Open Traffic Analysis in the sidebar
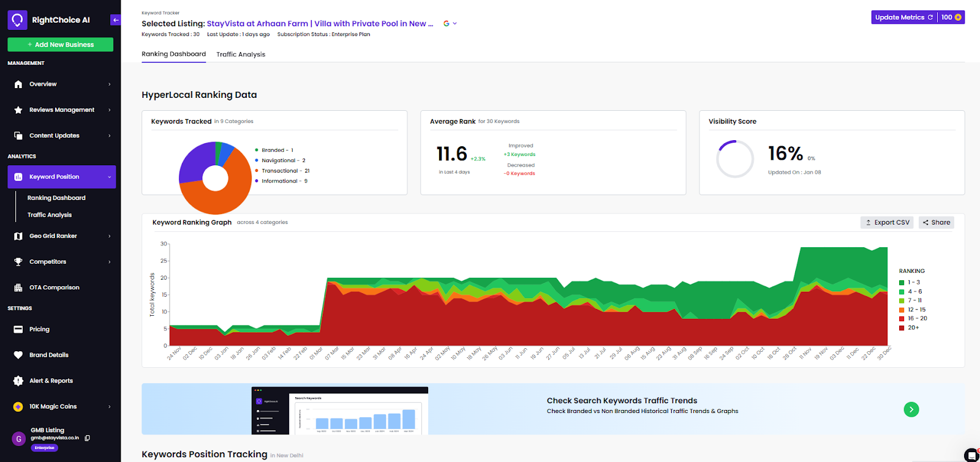 [x=50, y=215]
